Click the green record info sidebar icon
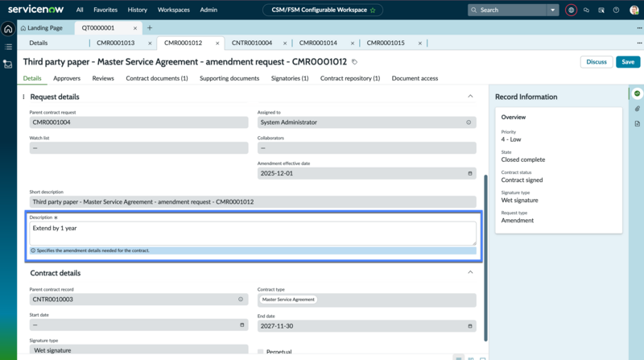Viewport: 644px width, 360px height. 637,93
